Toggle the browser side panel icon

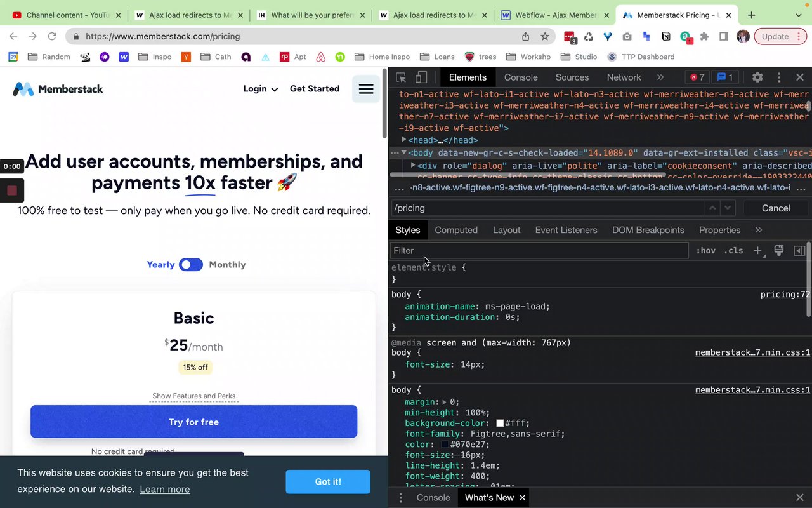(723, 37)
